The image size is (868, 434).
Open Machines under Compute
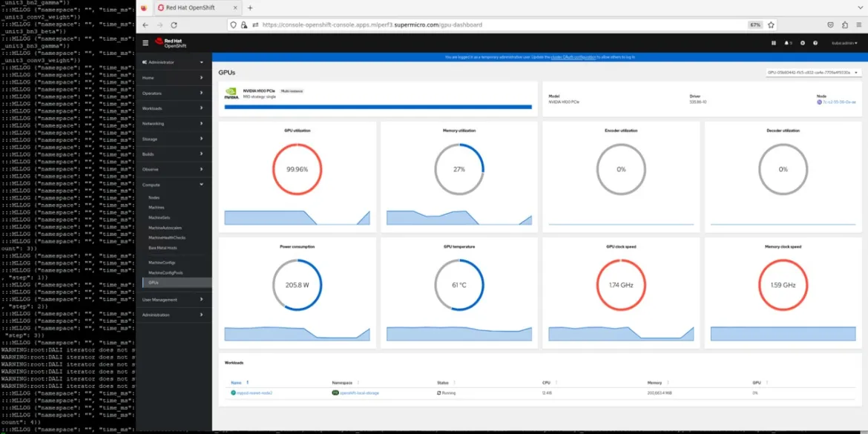(x=157, y=207)
